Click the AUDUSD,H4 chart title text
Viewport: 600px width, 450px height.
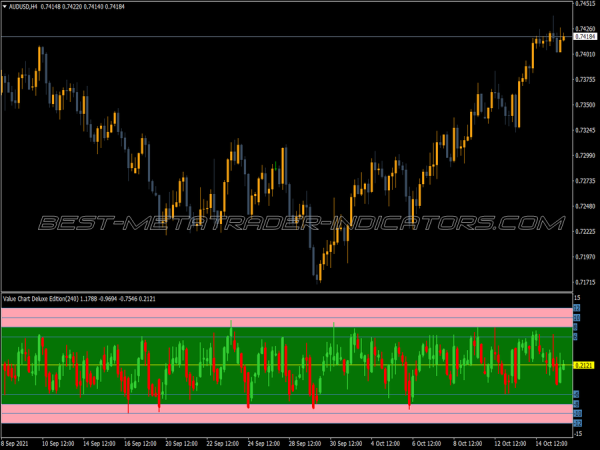coord(23,7)
